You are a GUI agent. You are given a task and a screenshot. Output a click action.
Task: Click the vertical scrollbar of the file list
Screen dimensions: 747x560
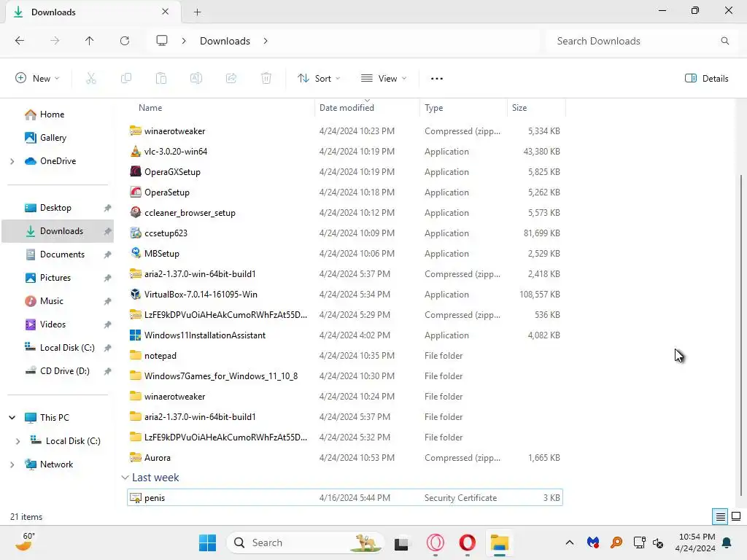point(741,335)
